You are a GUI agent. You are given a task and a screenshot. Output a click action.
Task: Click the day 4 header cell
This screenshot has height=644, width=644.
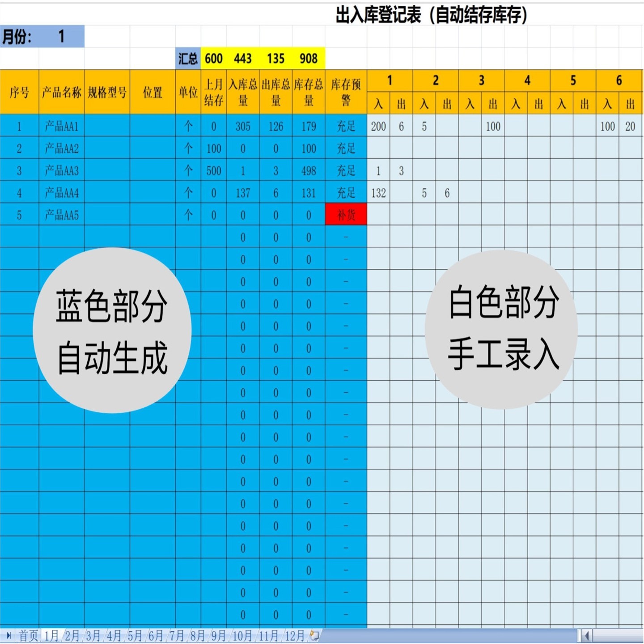(527, 80)
